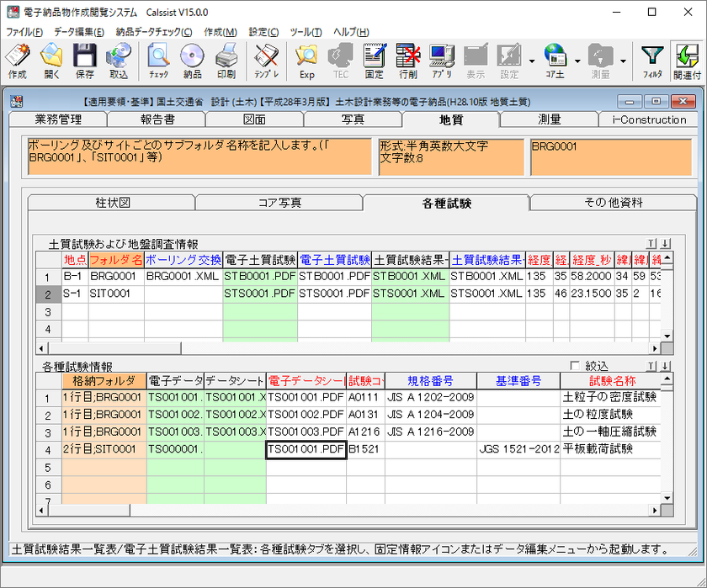Save data using the 保存 icon

[85, 61]
